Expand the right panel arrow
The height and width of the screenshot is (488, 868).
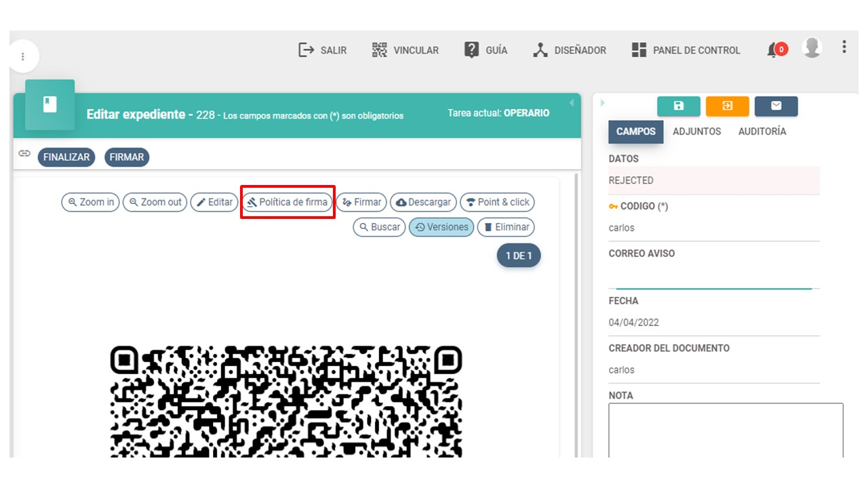point(602,103)
